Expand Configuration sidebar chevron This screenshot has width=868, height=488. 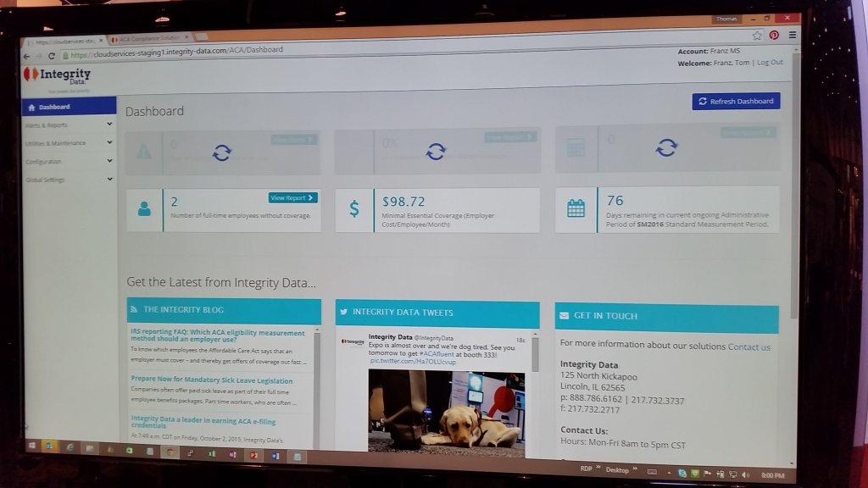[109, 160]
